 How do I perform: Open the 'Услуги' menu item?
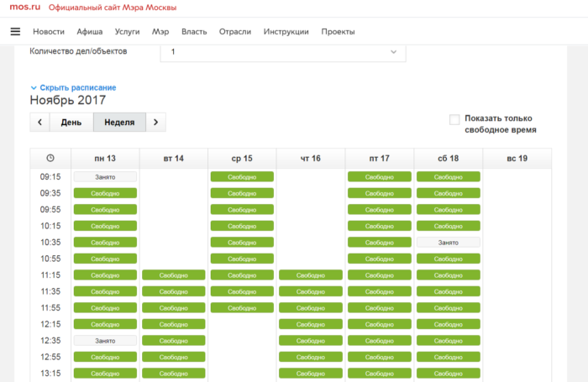[127, 32]
